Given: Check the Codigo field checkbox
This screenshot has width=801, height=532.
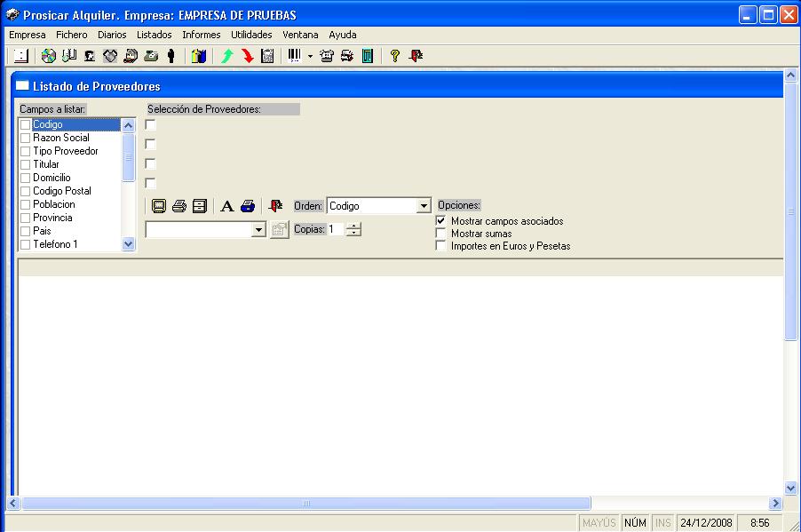Looking at the screenshot, I should tap(25, 124).
